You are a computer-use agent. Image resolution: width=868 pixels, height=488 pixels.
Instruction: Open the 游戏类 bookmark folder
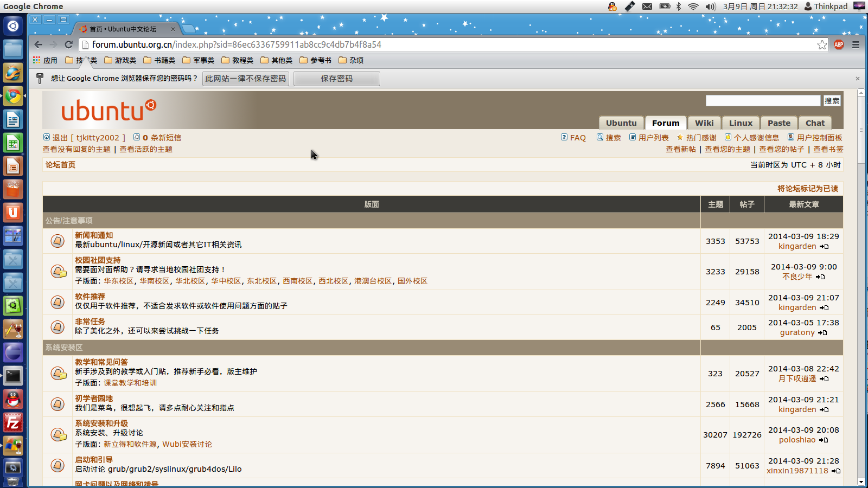coord(120,60)
